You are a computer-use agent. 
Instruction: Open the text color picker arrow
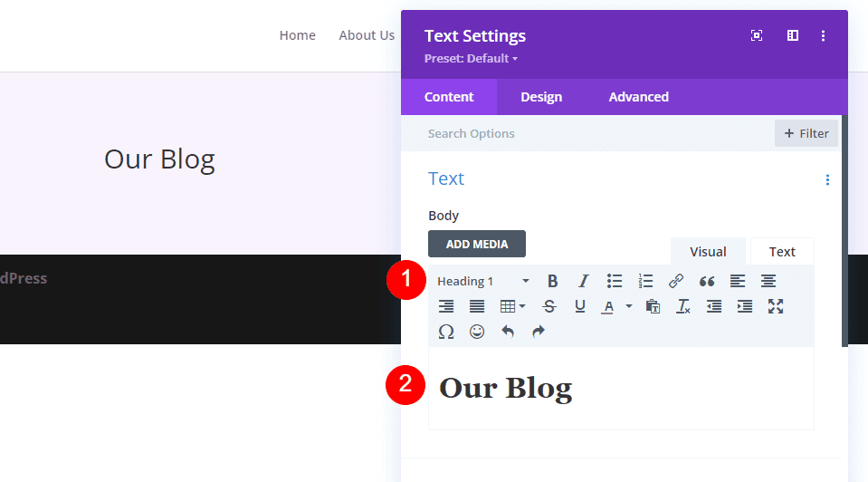[x=629, y=306]
